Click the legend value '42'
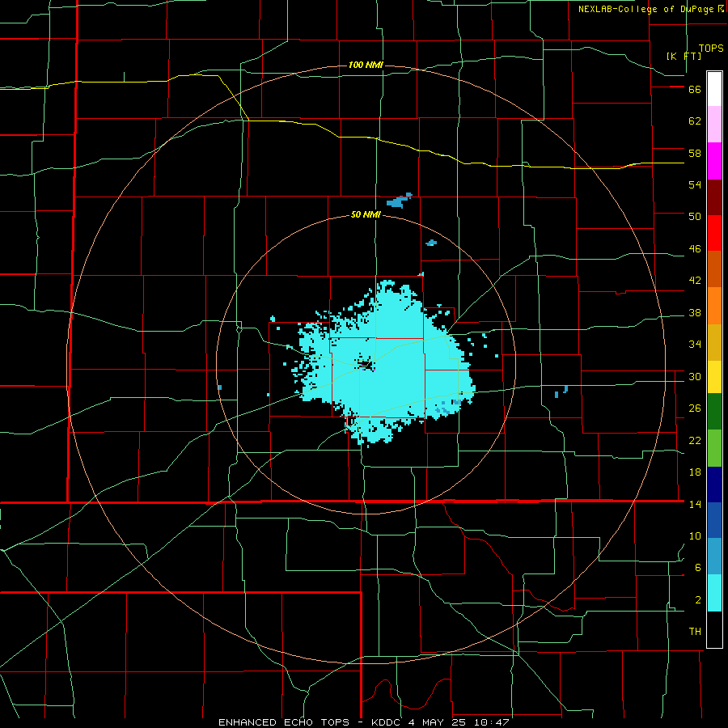 (695, 281)
